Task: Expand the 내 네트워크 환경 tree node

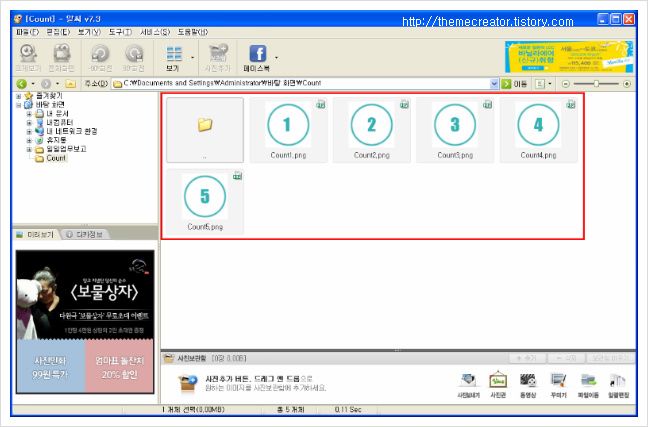Action: click(29, 131)
